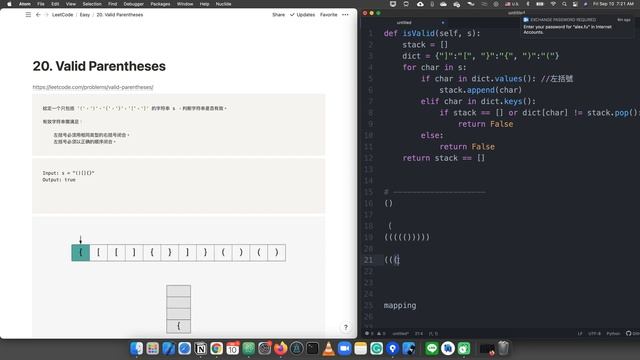
Task: Click the Easy breadcrumb
Action: point(84,15)
